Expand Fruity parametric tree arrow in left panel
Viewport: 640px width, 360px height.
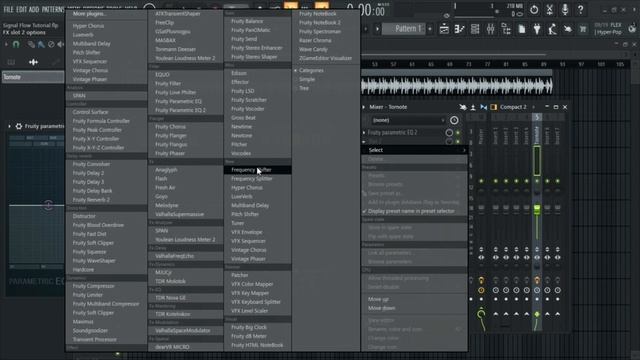click(x=9, y=126)
